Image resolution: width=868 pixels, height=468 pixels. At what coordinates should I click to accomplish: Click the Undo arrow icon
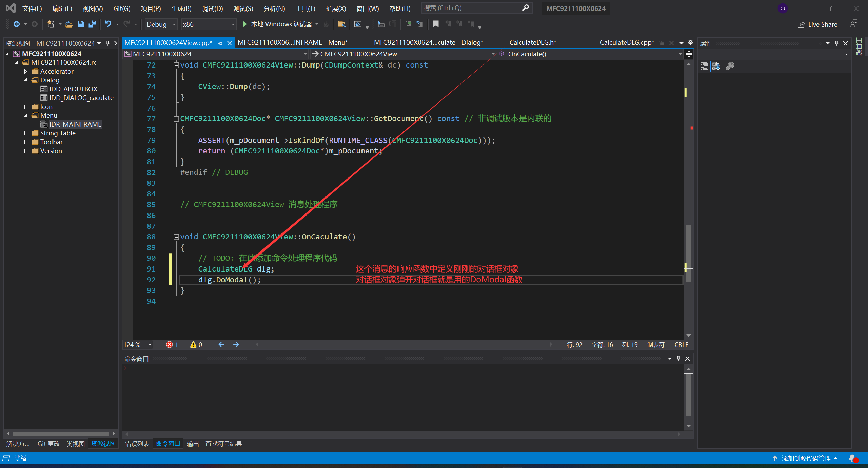pyautogui.click(x=108, y=24)
